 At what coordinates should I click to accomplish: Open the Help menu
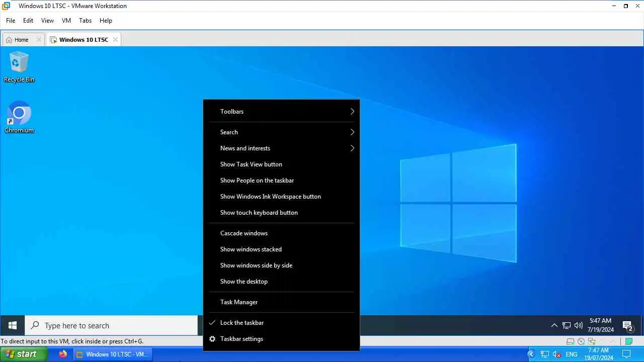[106, 21]
